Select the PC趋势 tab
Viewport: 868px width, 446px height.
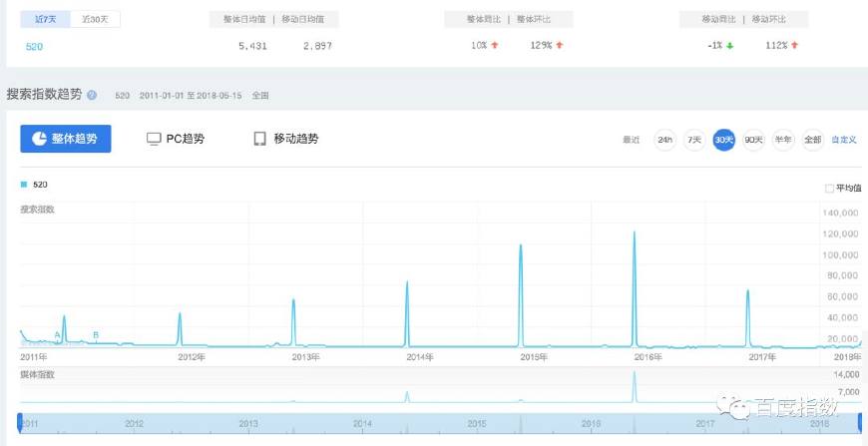[176, 139]
